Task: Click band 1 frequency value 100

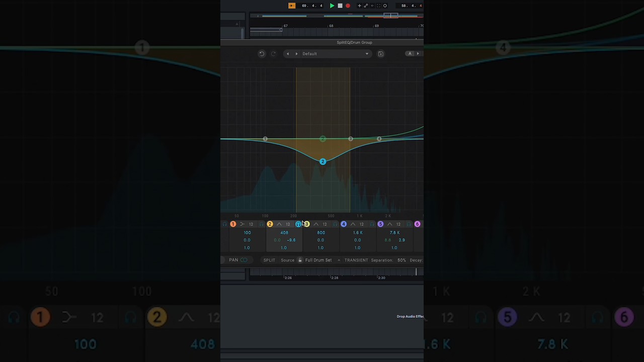Action: (x=247, y=233)
